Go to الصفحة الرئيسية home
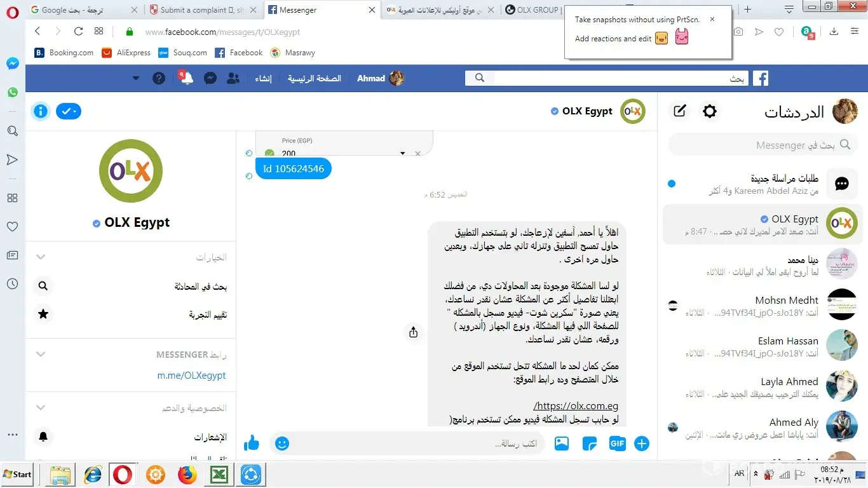Screen dimensions: 868x488 [315, 78]
